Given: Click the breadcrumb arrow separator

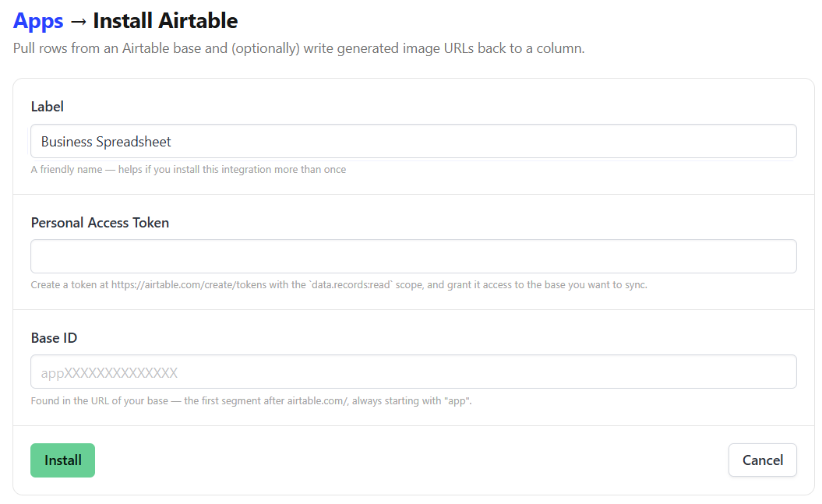Looking at the screenshot, I should tap(78, 22).
